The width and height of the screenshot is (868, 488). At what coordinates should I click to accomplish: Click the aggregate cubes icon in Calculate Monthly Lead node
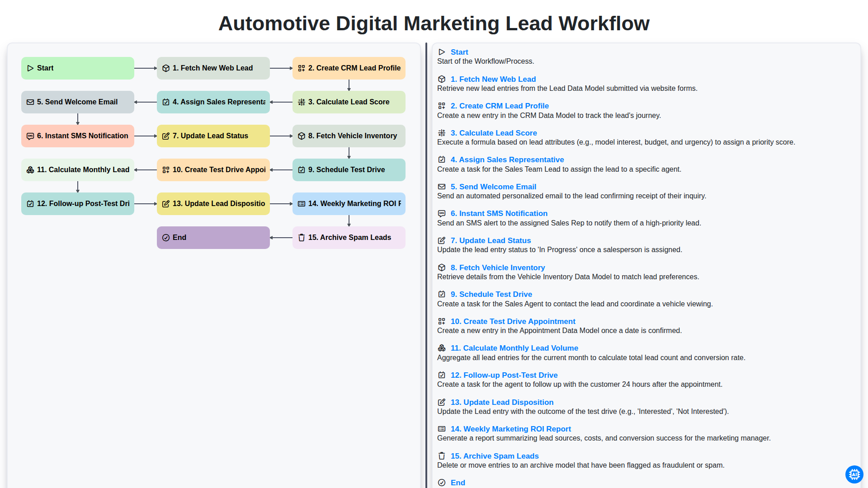click(30, 170)
